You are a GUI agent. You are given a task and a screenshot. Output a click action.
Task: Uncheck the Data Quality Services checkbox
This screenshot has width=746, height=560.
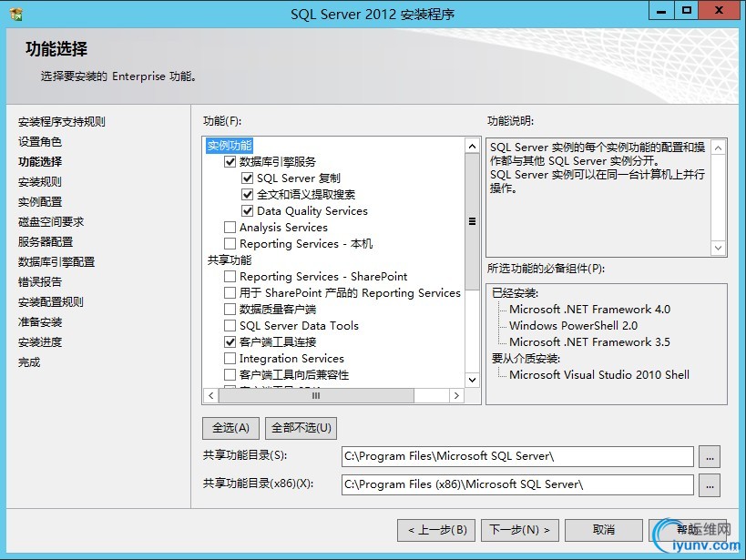pos(248,210)
